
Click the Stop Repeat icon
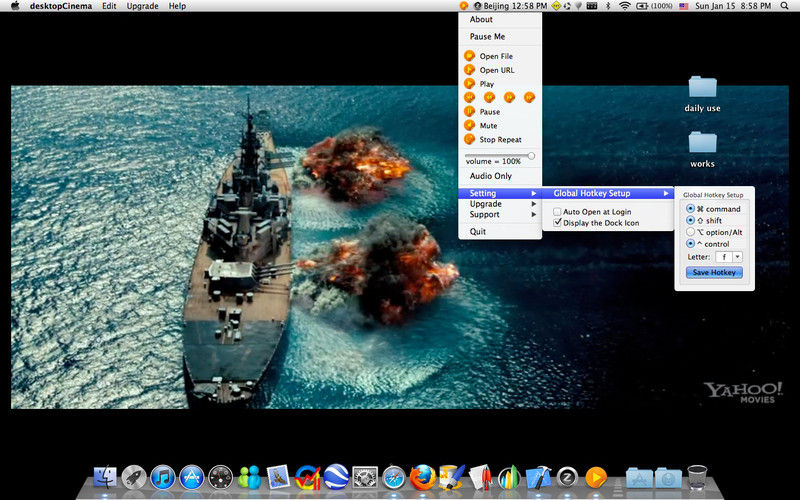coord(469,140)
